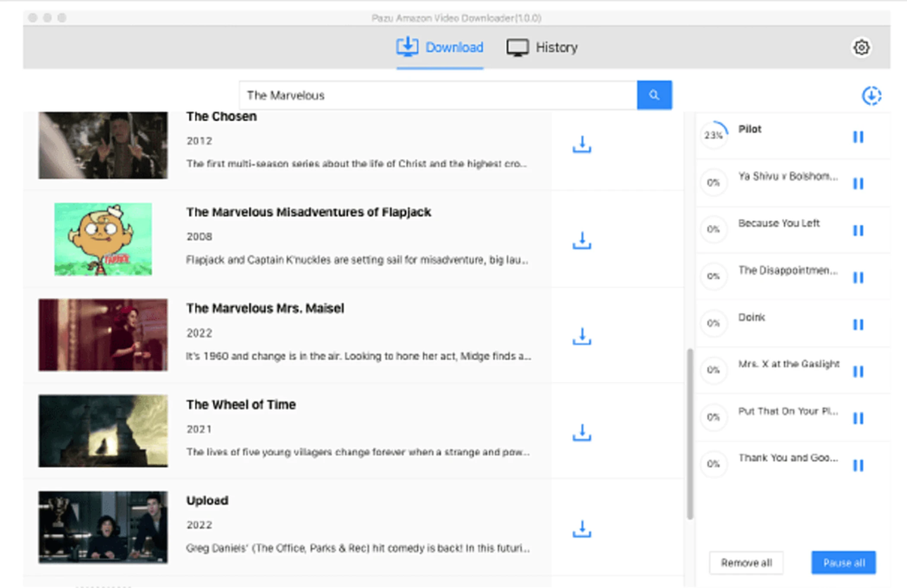Download The Chosen series
The height and width of the screenshot is (588, 907).
tap(582, 145)
